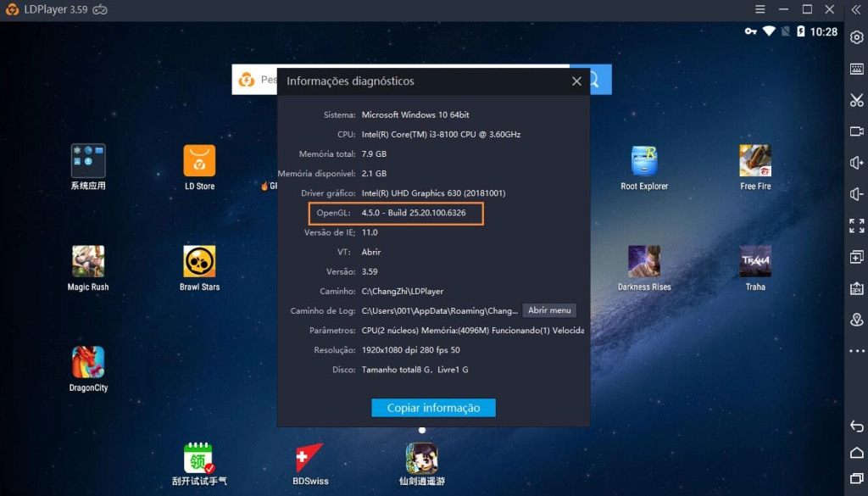The height and width of the screenshot is (496, 868).
Task: Launch DragonCity game
Action: tap(88, 369)
